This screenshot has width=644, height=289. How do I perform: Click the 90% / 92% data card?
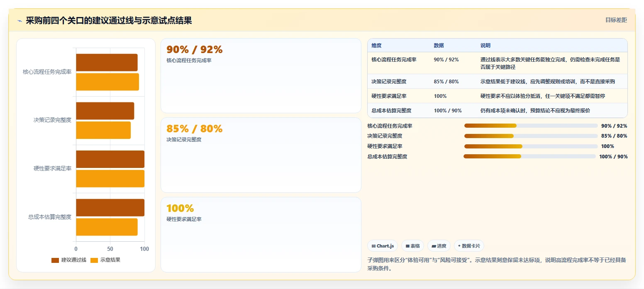coord(261,75)
